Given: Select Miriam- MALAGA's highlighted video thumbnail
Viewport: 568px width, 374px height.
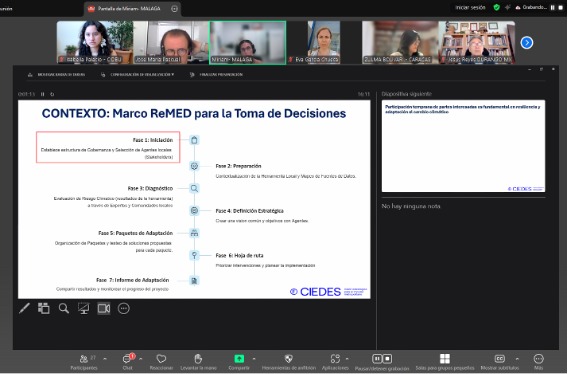Looking at the screenshot, I should click(248, 42).
